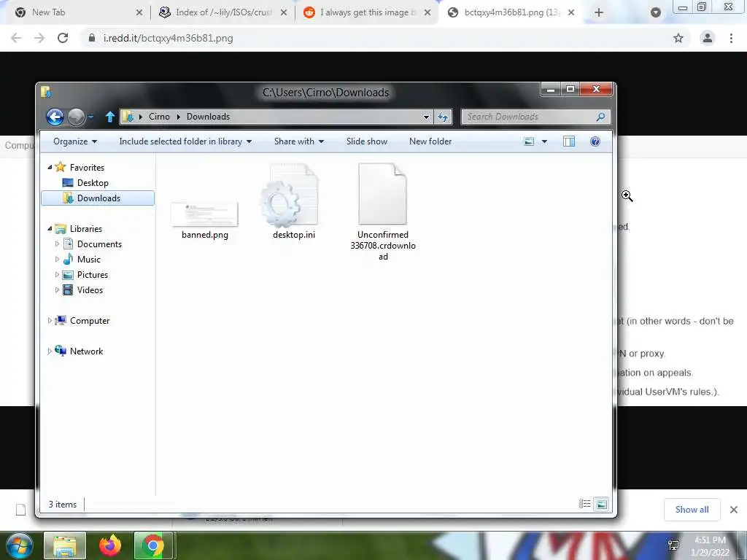Switch to I always get this image tab
Screen dimensions: 747x560
click(368, 12)
